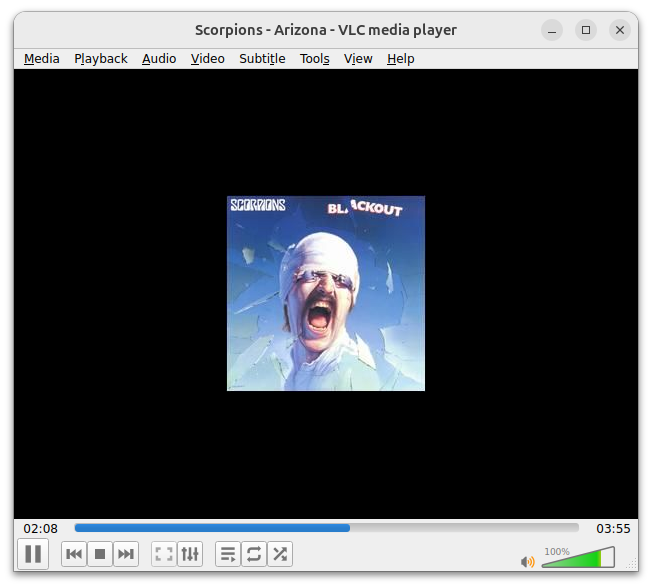Skip to the previous track

coord(74,554)
